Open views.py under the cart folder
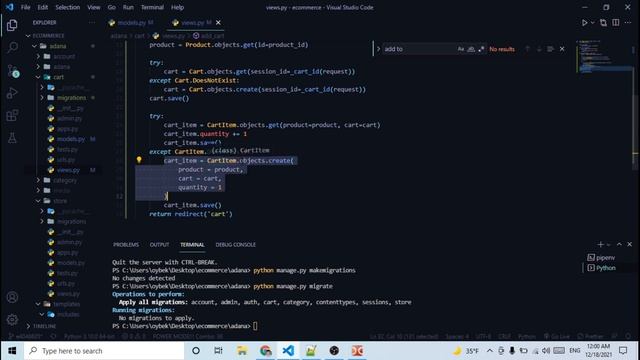Viewport: 640px width, 360px height. [69, 170]
